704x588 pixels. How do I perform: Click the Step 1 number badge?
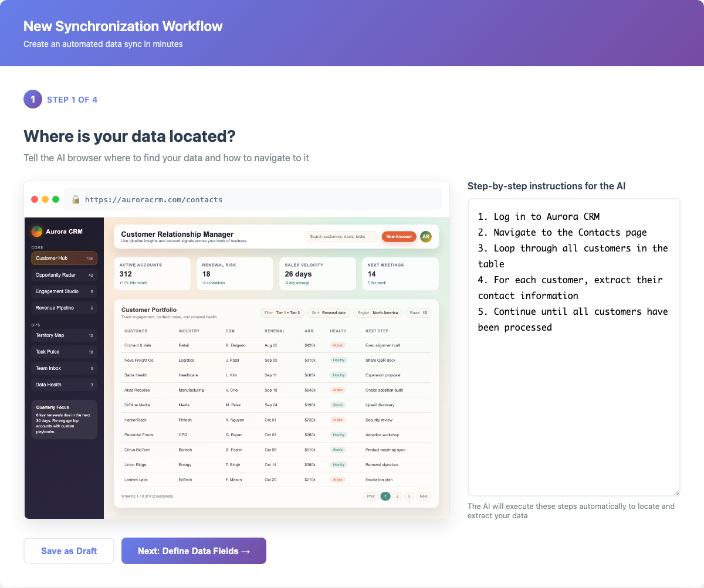pyautogui.click(x=33, y=99)
